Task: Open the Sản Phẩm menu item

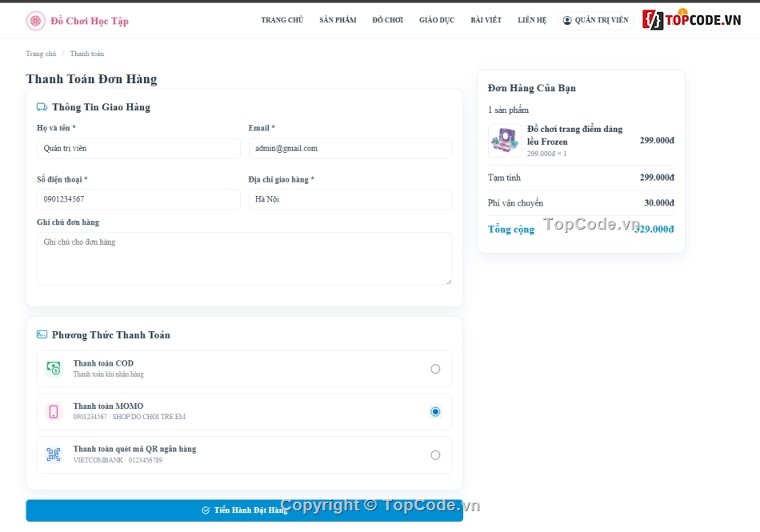Action: [338, 20]
